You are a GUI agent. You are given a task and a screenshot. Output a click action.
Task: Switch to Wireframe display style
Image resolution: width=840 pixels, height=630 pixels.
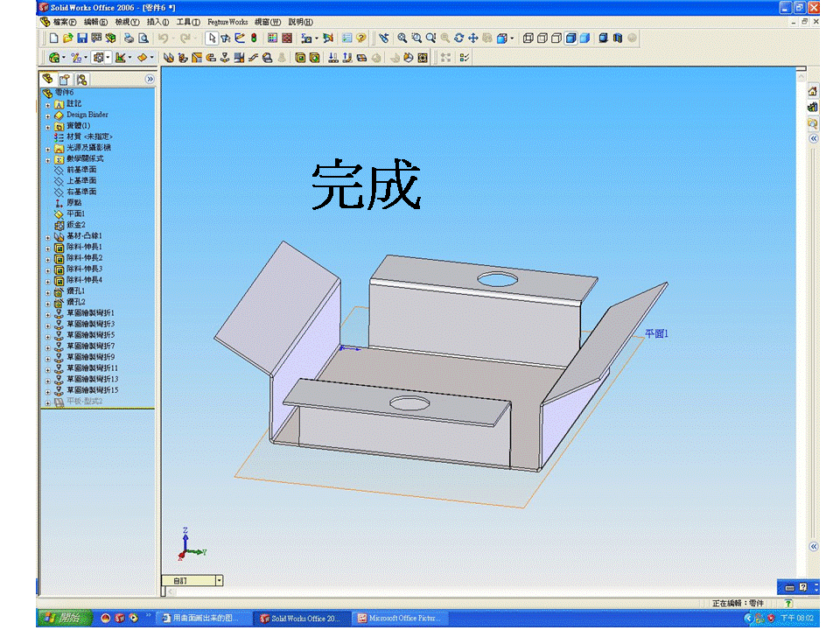pos(528,38)
